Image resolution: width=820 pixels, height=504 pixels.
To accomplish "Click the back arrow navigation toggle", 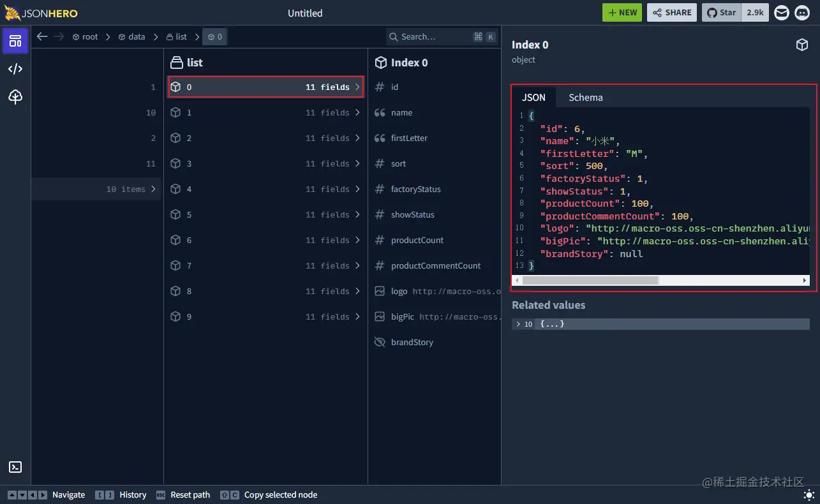I will coord(41,36).
